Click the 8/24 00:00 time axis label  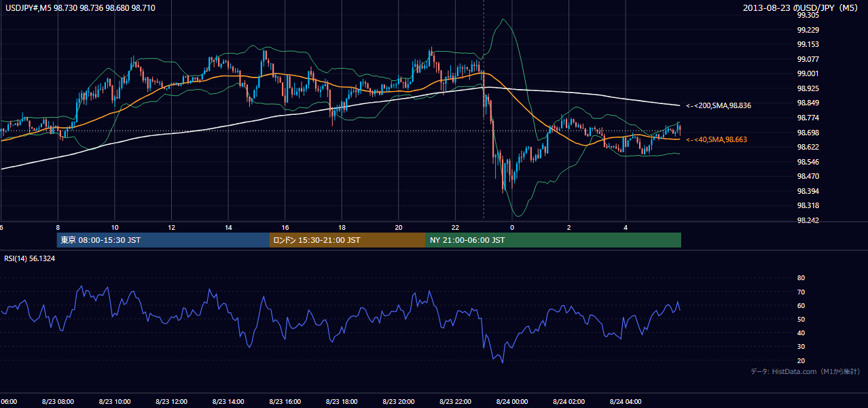click(512, 401)
